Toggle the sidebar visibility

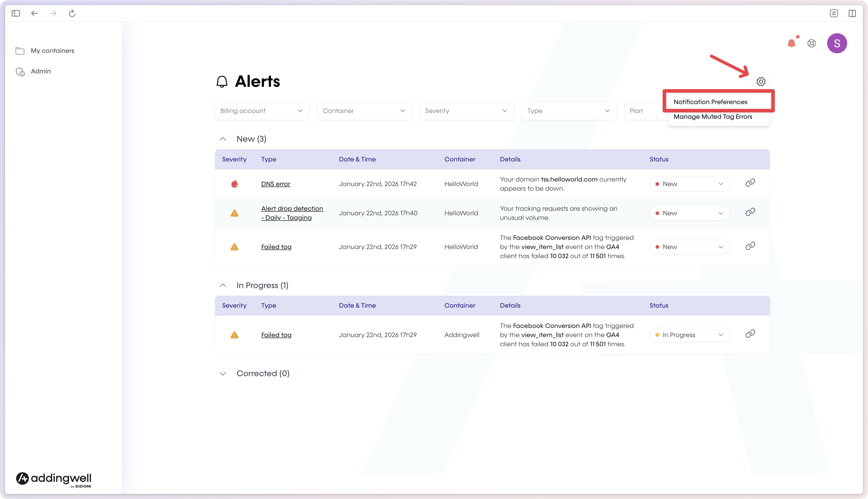pyautogui.click(x=15, y=13)
